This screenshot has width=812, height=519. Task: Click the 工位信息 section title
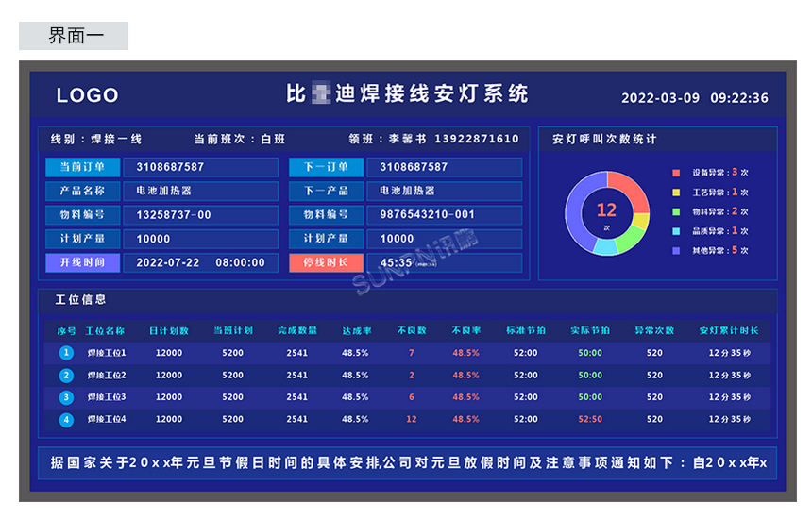coord(81,299)
